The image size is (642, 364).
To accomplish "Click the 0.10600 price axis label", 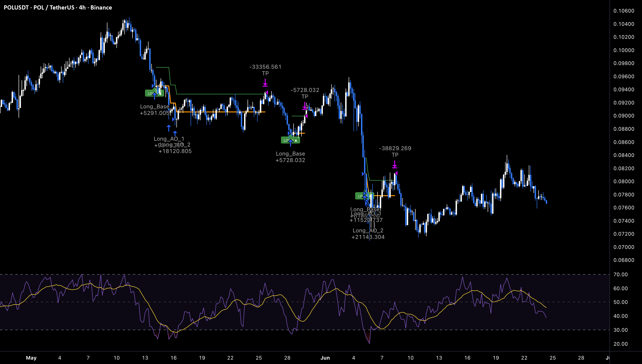I will pyautogui.click(x=624, y=11).
